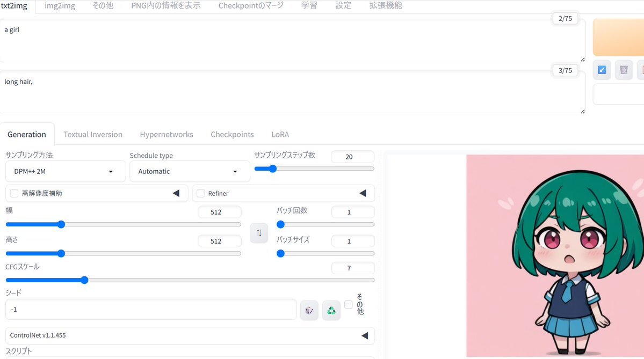
Task: Click the 幅 width slider
Action: [123, 224]
